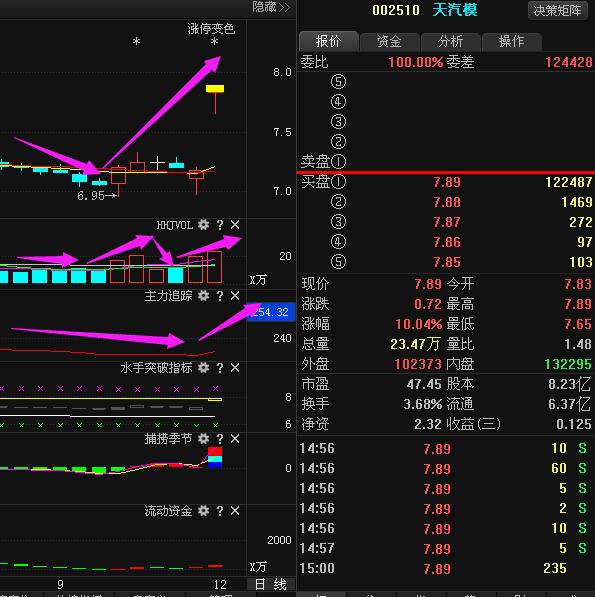This screenshot has height=597, width=595.
Task: Show help for 水手突破指标 indicator
Action: click(x=220, y=368)
